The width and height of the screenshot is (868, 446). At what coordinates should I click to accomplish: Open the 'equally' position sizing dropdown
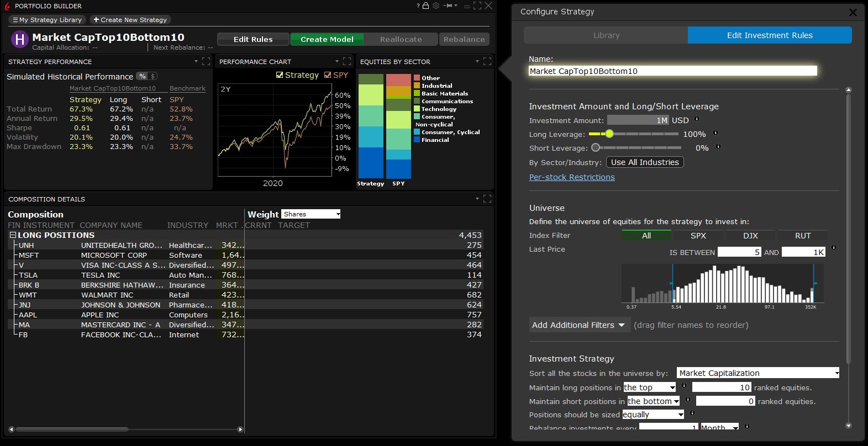(x=653, y=415)
